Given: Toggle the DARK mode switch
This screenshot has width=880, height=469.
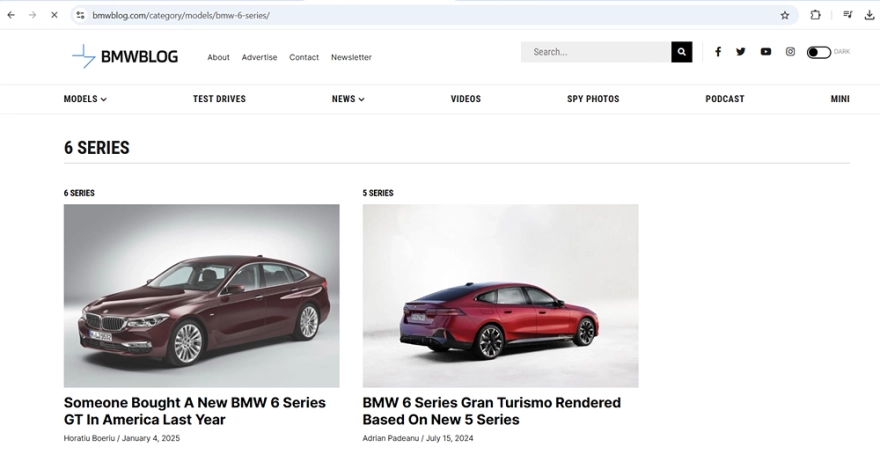Looking at the screenshot, I should (819, 52).
